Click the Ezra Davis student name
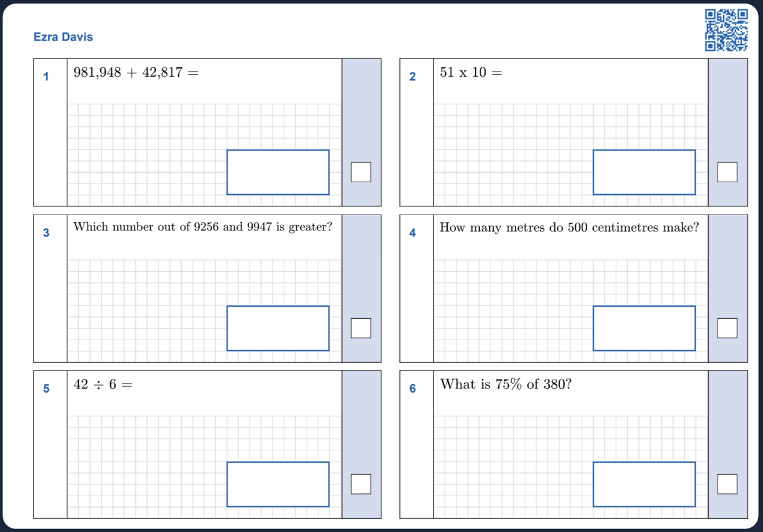Screen dimensions: 763x532 (x=63, y=37)
